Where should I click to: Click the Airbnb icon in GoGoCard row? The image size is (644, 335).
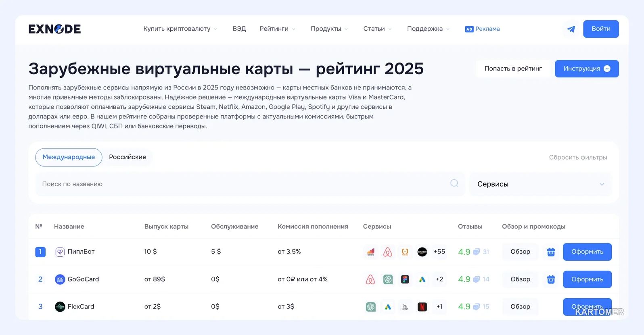(x=370, y=279)
